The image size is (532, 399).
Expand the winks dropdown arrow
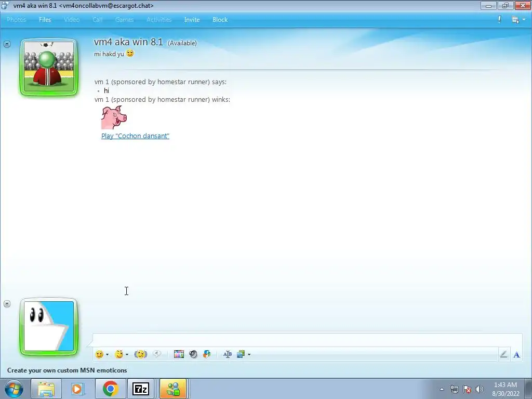(x=127, y=354)
